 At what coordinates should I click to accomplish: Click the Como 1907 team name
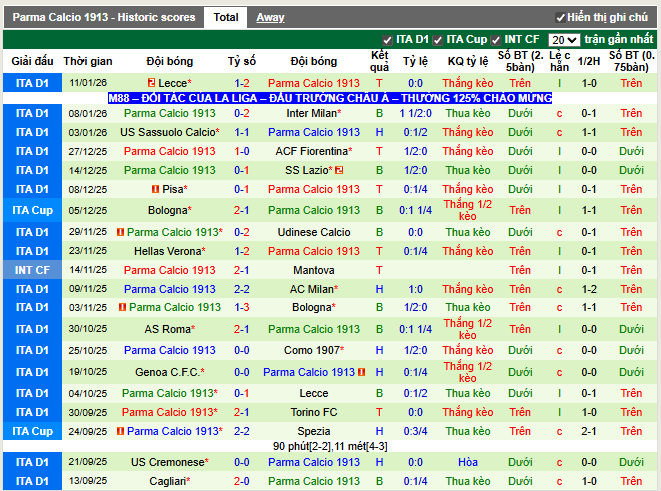tap(314, 350)
